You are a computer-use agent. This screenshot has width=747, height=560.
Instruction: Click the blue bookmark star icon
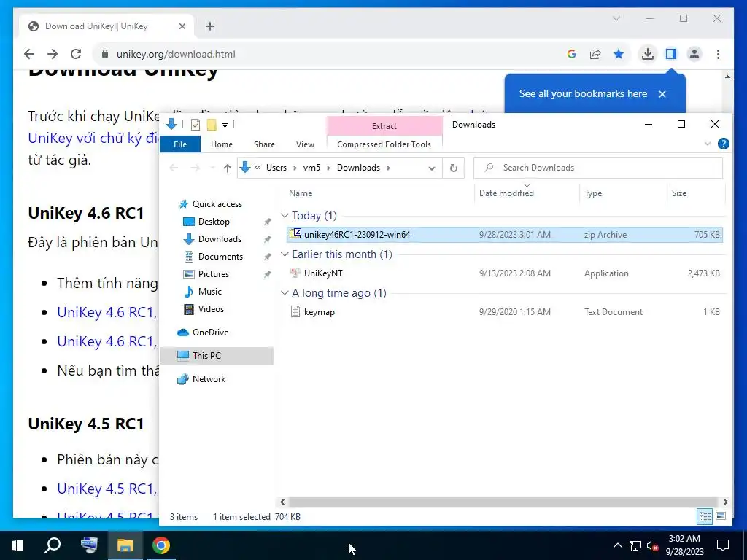pos(619,54)
